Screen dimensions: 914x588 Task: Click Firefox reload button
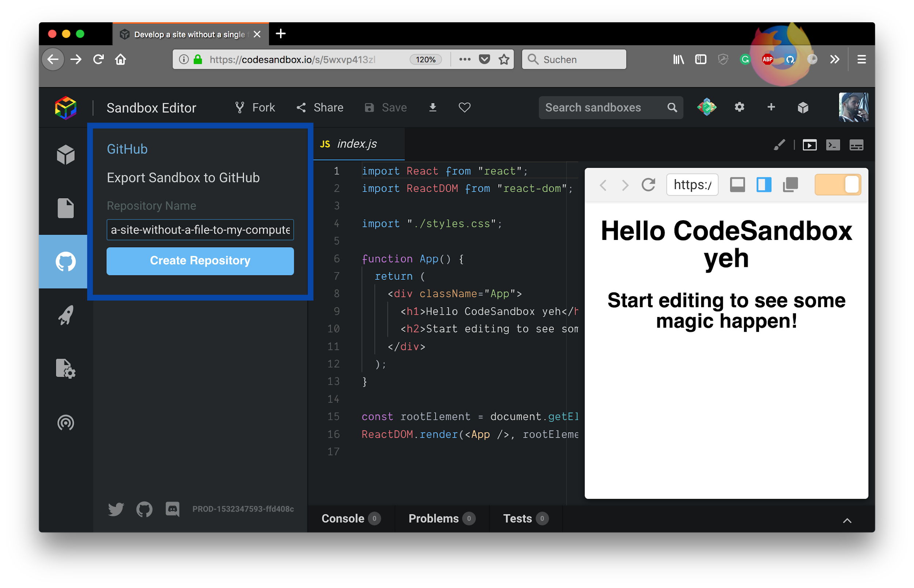tap(98, 59)
